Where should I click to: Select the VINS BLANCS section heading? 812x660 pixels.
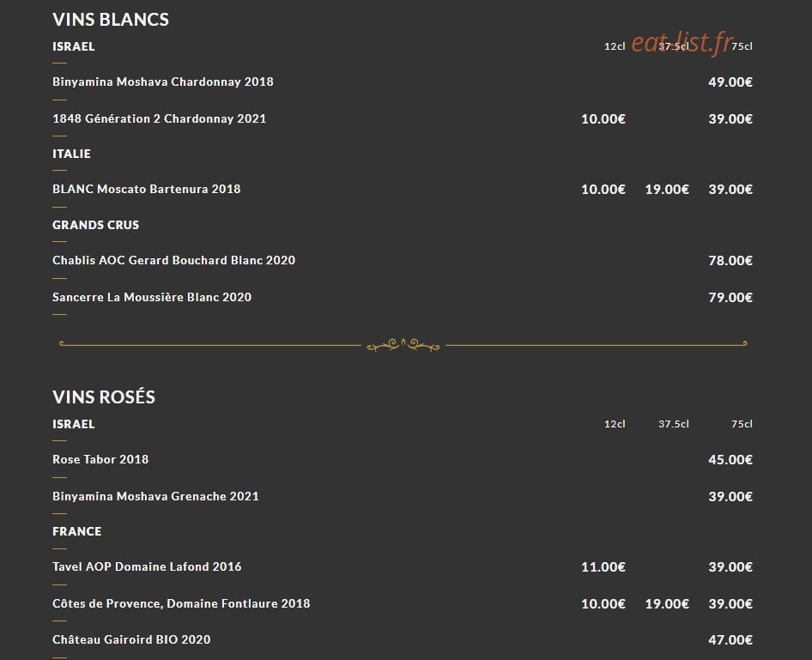(111, 20)
